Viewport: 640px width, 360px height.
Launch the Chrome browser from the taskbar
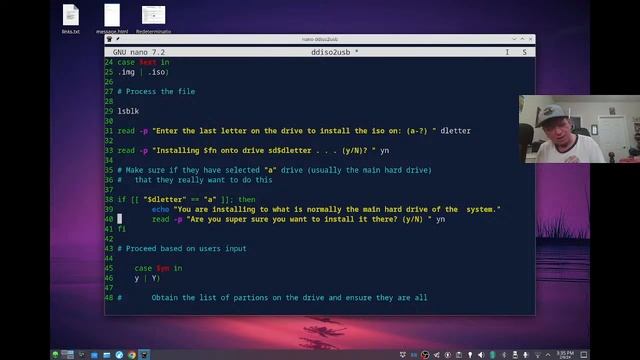pyautogui.click(x=131, y=355)
